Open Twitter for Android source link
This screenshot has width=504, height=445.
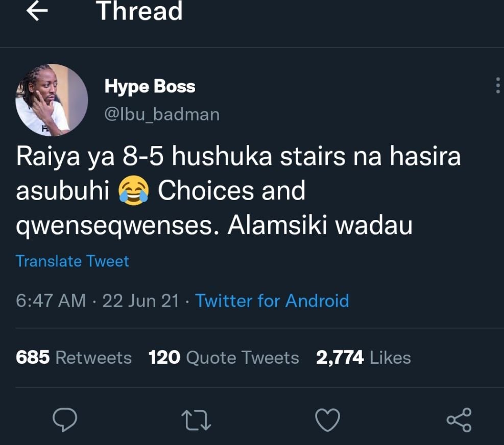click(x=271, y=301)
